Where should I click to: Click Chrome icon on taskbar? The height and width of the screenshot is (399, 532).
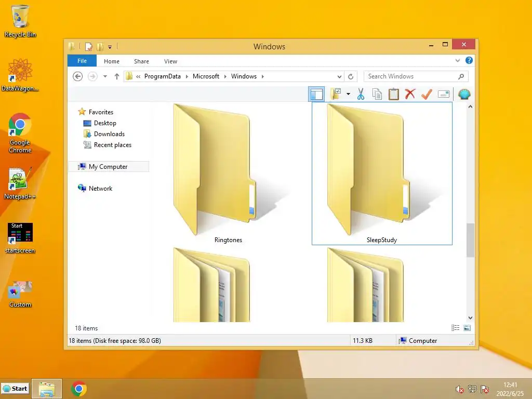[x=79, y=389]
